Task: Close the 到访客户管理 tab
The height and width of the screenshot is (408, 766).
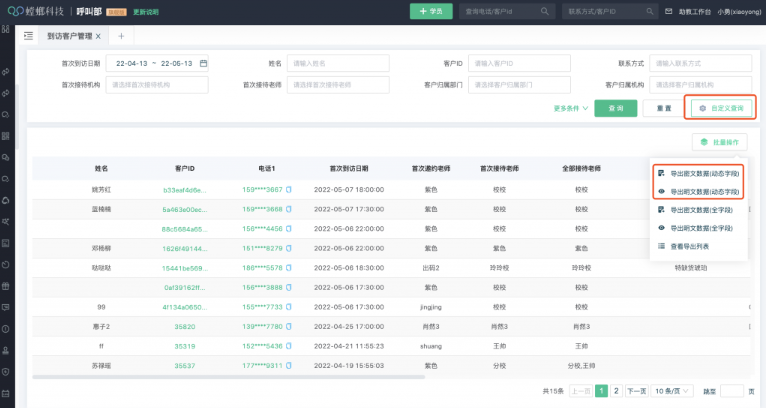Action: pyautogui.click(x=98, y=36)
